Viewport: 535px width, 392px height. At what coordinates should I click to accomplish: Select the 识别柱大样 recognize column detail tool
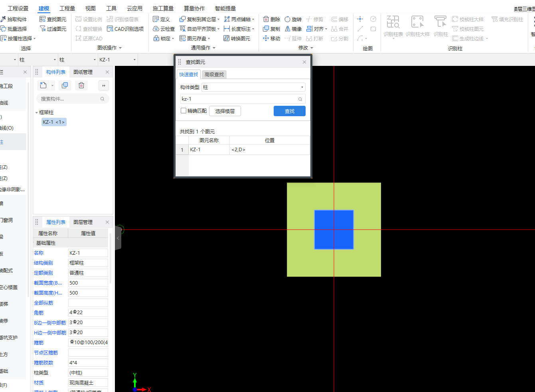pos(417,26)
